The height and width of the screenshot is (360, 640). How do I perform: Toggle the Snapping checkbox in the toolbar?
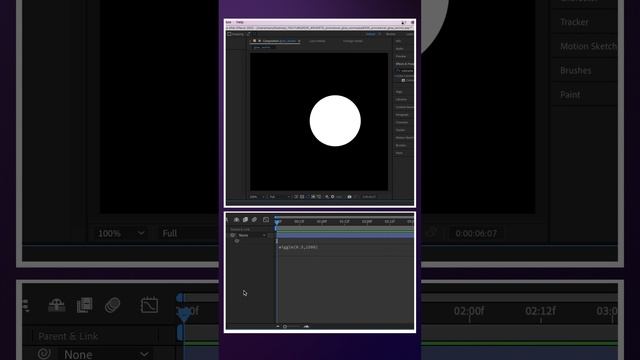(229, 34)
